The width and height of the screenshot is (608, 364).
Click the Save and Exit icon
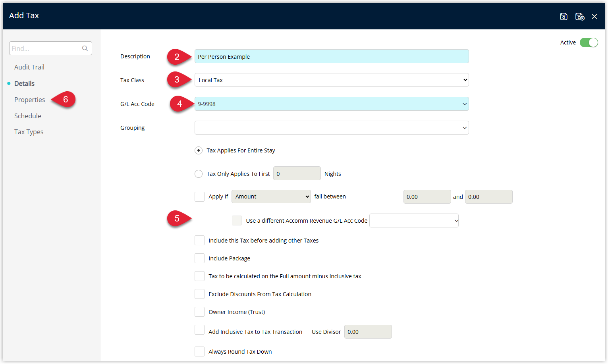click(x=580, y=16)
